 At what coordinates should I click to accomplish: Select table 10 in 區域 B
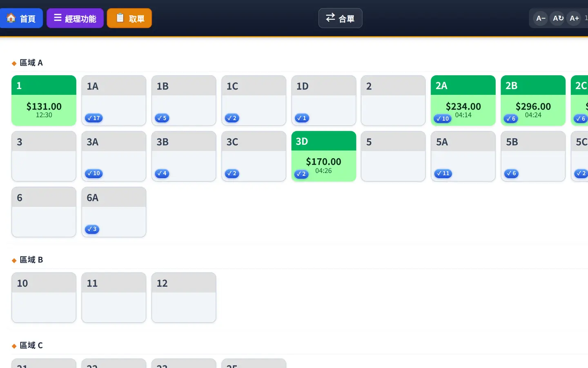(44, 298)
